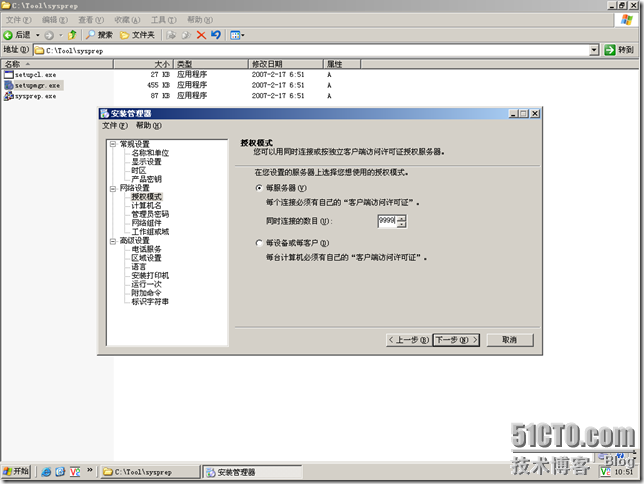This screenshot has width=644, height=484.
Task: Select 网络组件 in the tree
Action: pyautogui.click(x=146, y=223)
